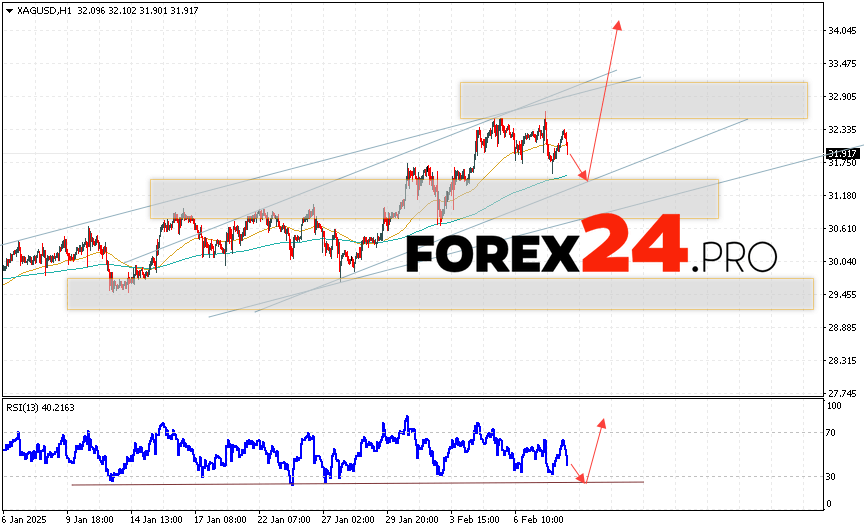864x531 pixels.
Task: Click the RSI 100 level label
Action: [x=835, y=406]
